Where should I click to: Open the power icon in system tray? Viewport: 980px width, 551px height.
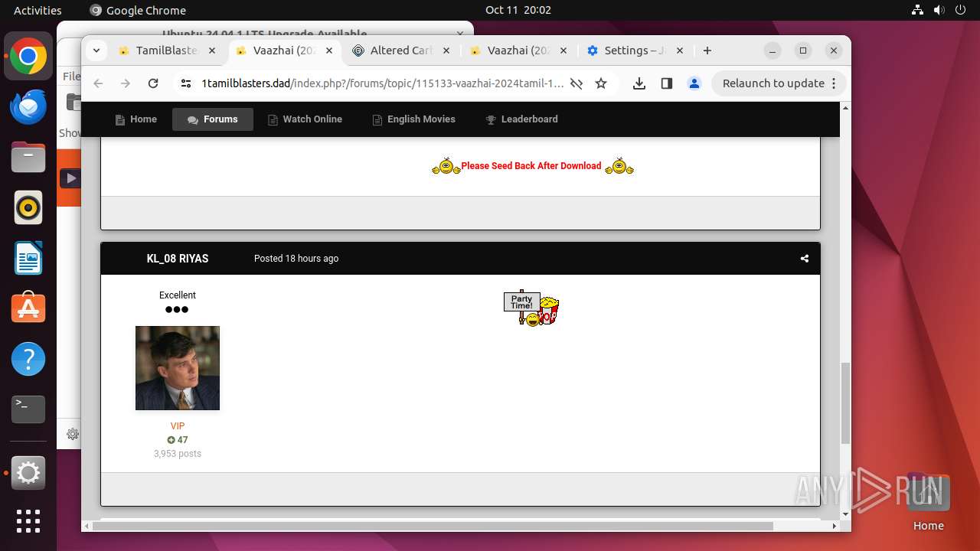click(x=959, y=10)
